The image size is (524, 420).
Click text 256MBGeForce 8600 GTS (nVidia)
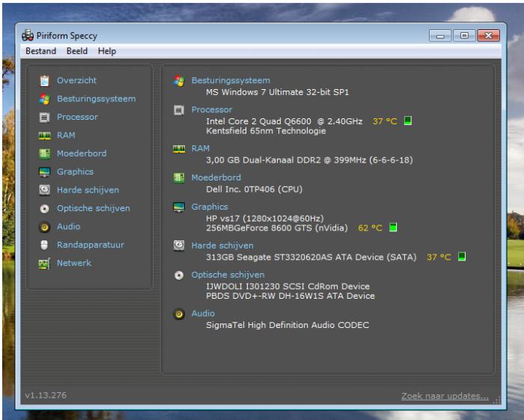click(x=277, y=228)
